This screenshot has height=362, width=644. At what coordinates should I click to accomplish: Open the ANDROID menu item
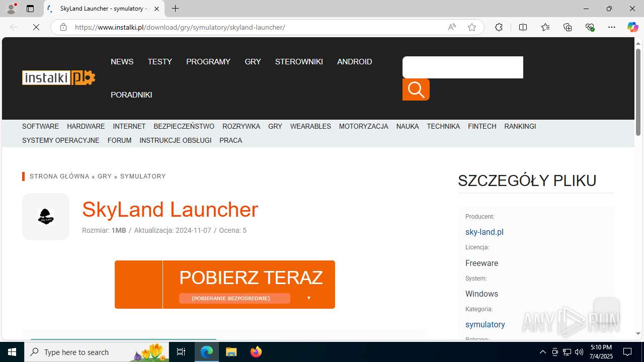click(355, 62)
